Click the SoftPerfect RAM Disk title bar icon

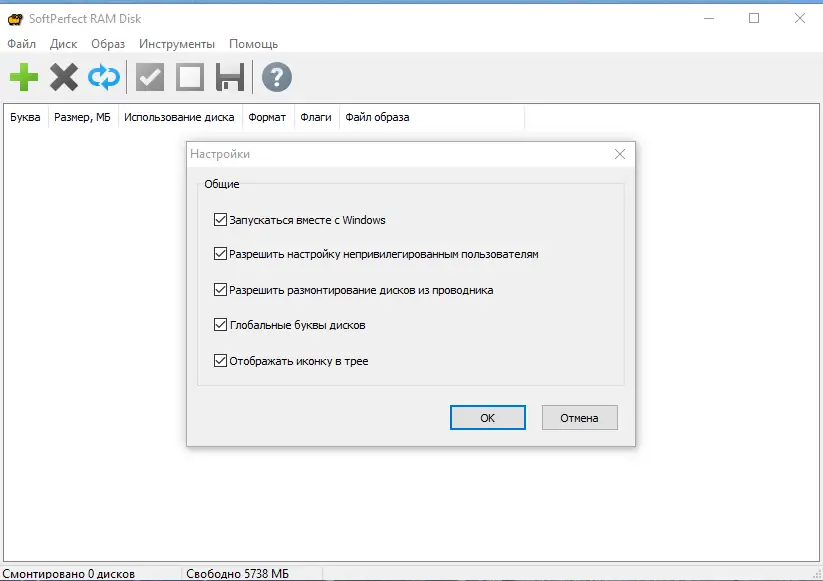[x=14, y=18]
